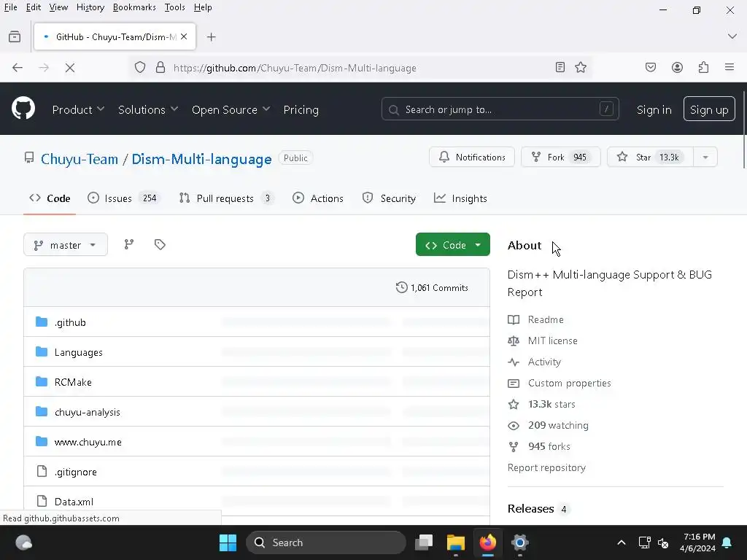
Task: Click the Sign up button
Action: click(709, 109)
